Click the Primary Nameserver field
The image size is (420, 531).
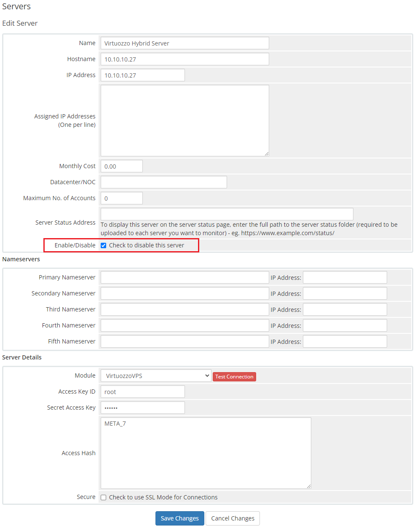coord(185,277)
